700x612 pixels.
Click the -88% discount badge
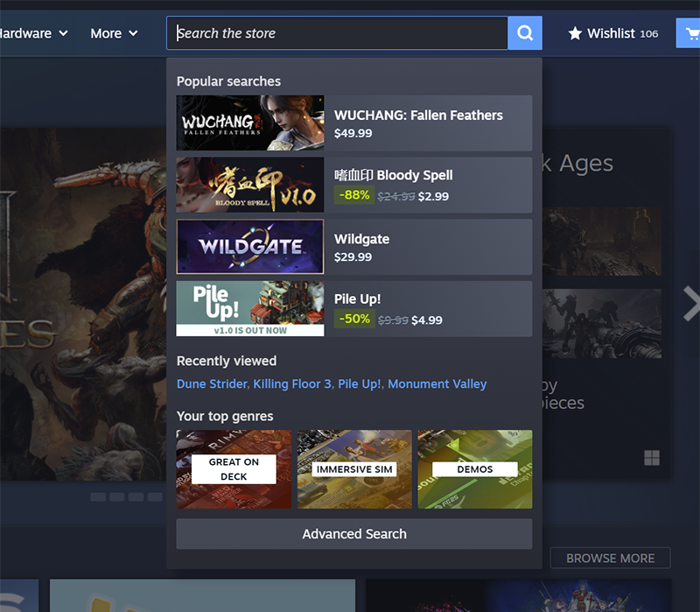tap(354, 195)
